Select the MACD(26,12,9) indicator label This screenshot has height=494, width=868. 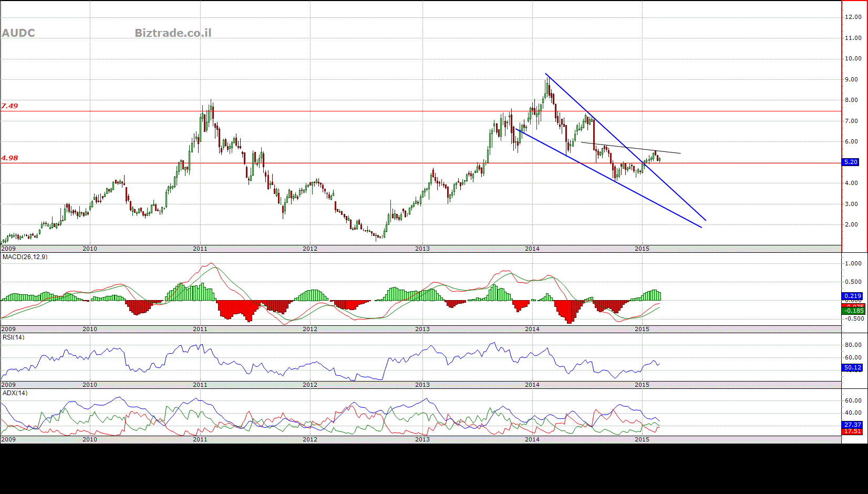coord(25,257)
